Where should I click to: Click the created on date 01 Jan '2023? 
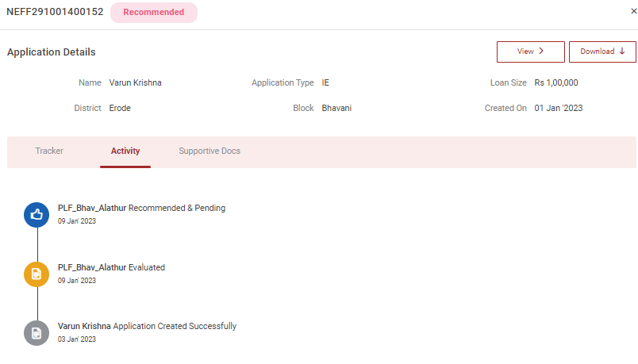tap(558, 108)
